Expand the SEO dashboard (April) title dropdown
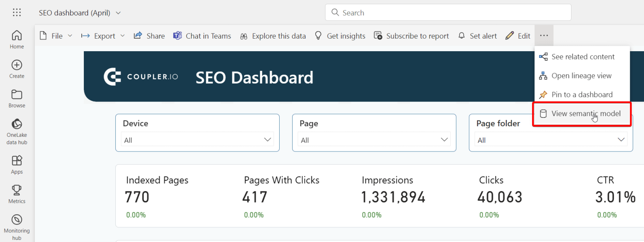Viewport: 644px width, 242px height. (x=118, y=13)
